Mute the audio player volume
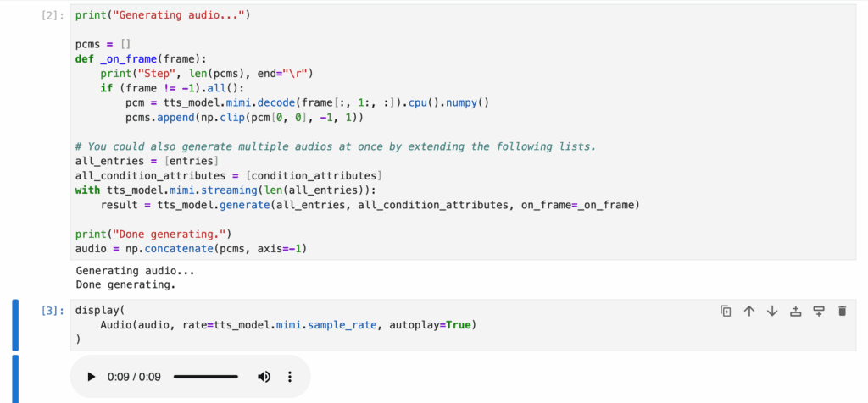 coord(264,377)
